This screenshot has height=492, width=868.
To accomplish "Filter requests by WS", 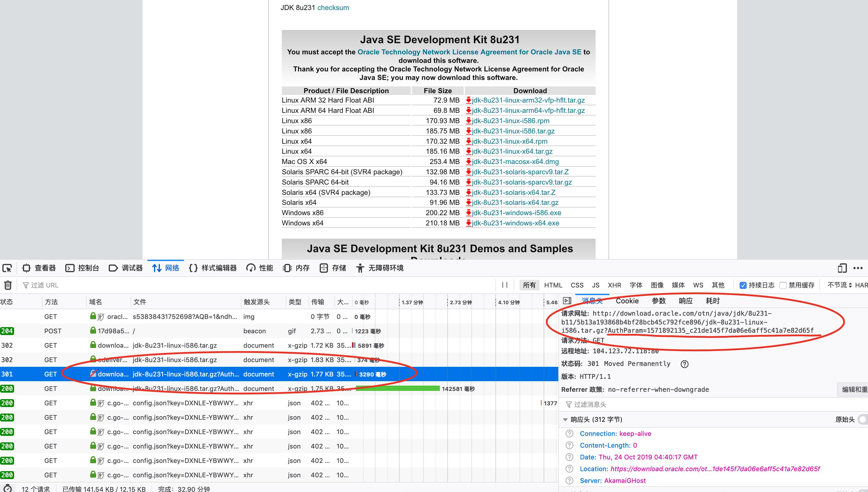I will click(x=698, y=285).
